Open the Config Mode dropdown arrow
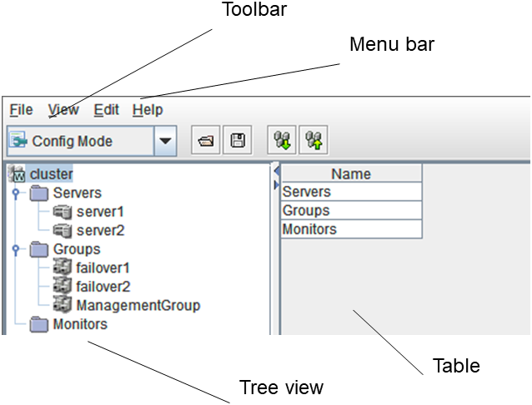 pyautogui.click(x=165, y=141)
